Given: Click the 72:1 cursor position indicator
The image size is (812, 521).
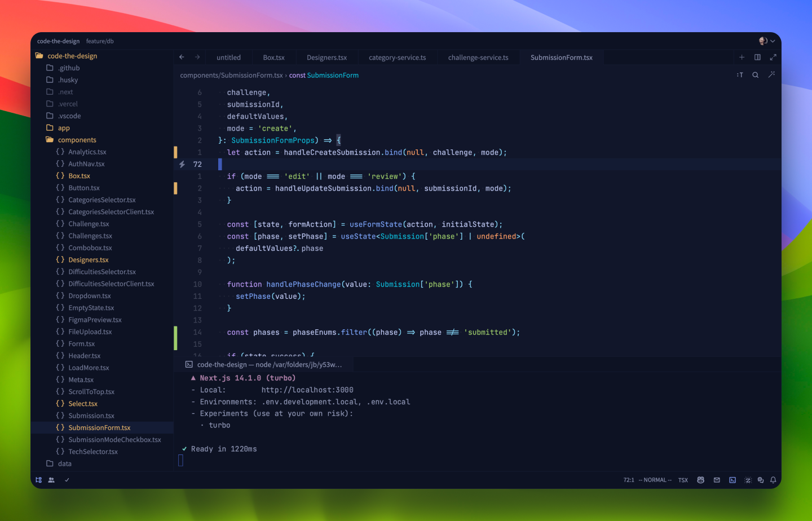Looking at the screenshot, I should [629, 480].
